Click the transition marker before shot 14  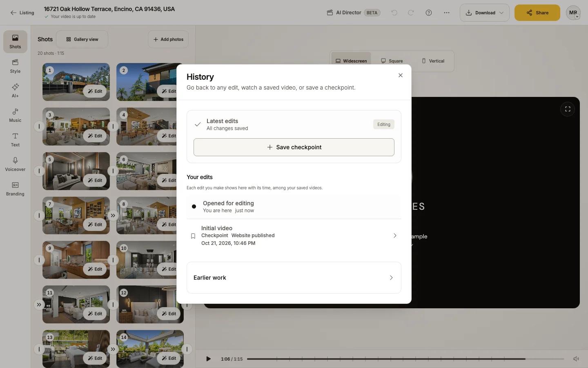click(113, 349)
